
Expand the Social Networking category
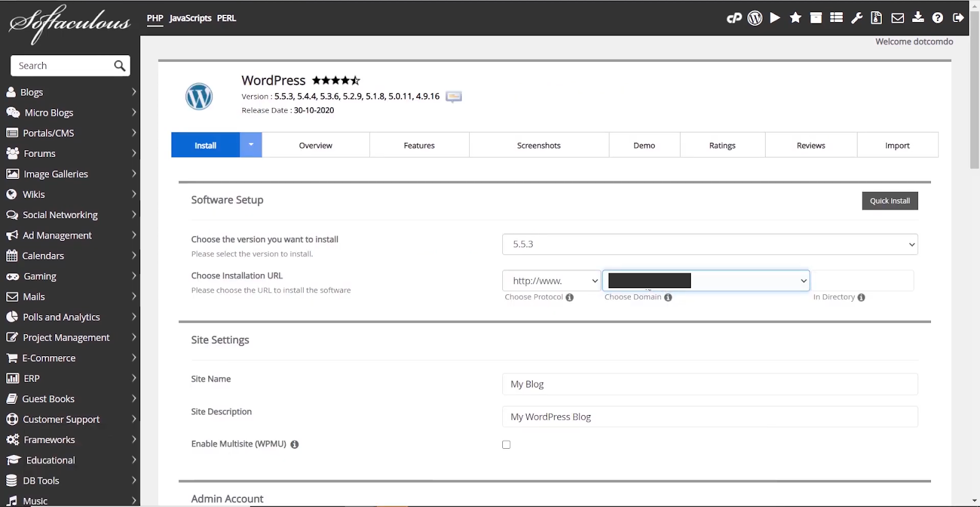click(x=134, y=215)
